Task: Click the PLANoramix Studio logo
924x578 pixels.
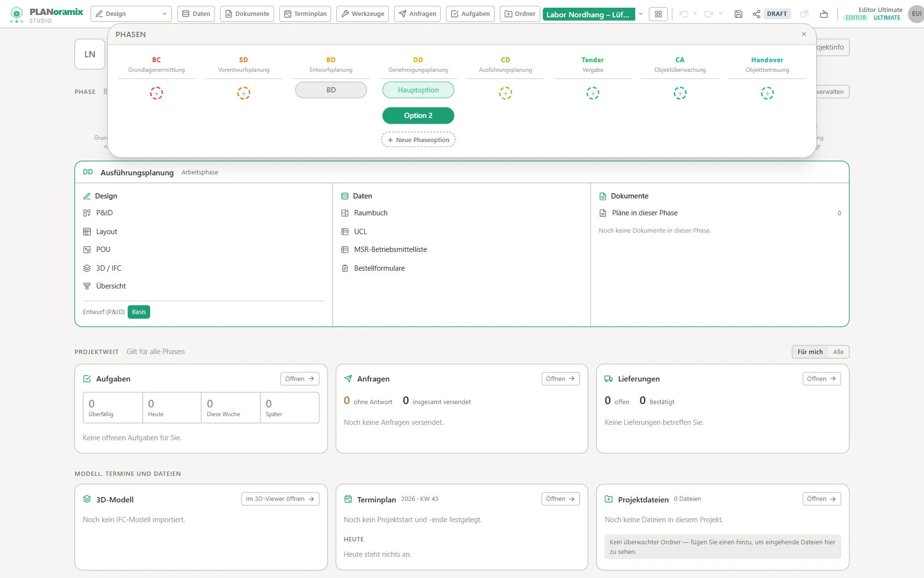Action: (47, 14)
